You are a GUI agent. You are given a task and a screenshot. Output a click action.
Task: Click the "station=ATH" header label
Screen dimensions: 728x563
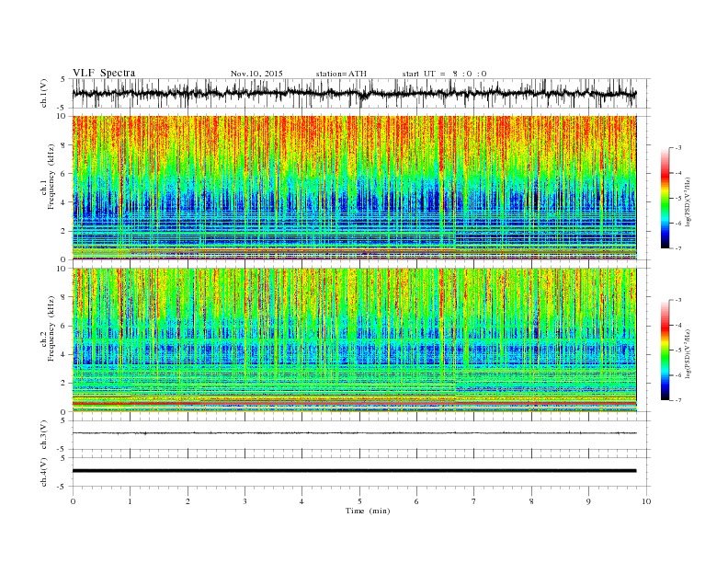pos(341,74)
